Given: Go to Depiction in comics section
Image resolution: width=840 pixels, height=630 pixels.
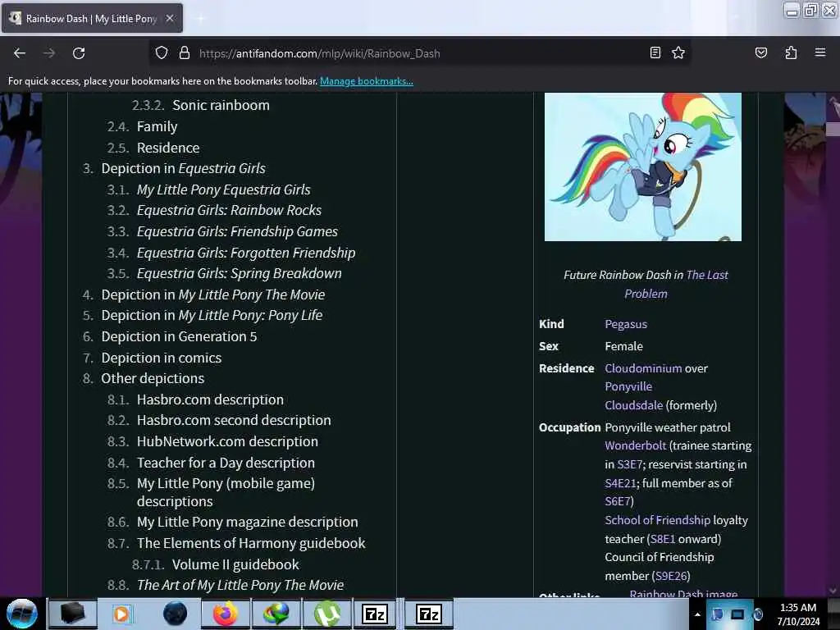Looking at the screenshot, I should tap(162, 358).
